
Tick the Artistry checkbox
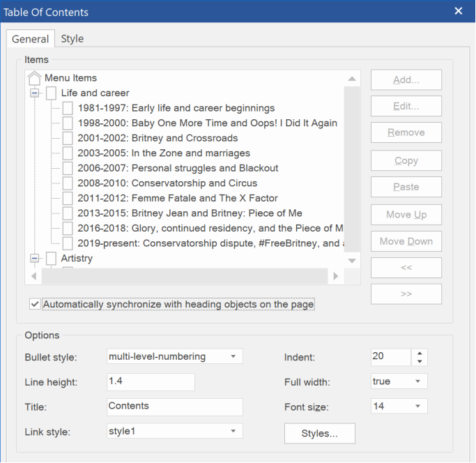[51, 259]
